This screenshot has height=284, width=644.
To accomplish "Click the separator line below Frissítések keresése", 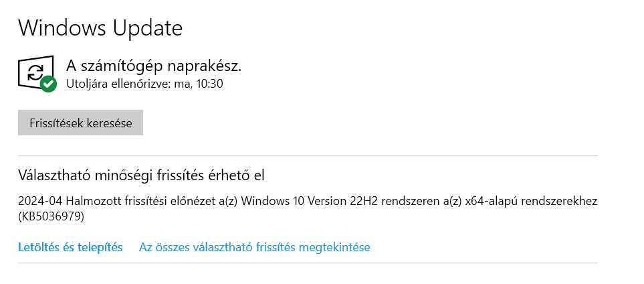I will point(308,156).
